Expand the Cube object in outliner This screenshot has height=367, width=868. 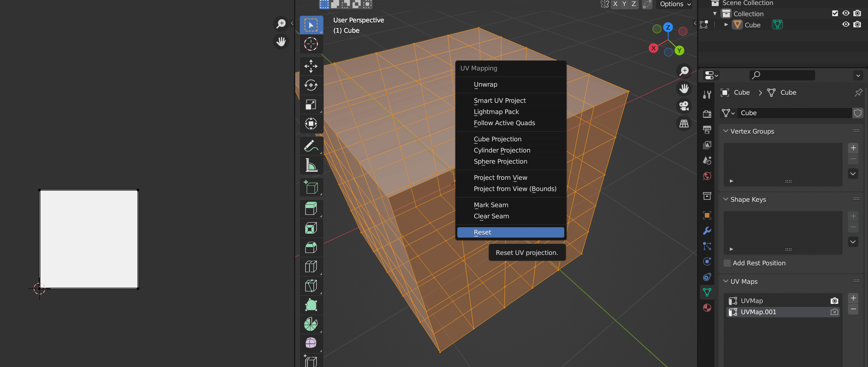point(726,25)
